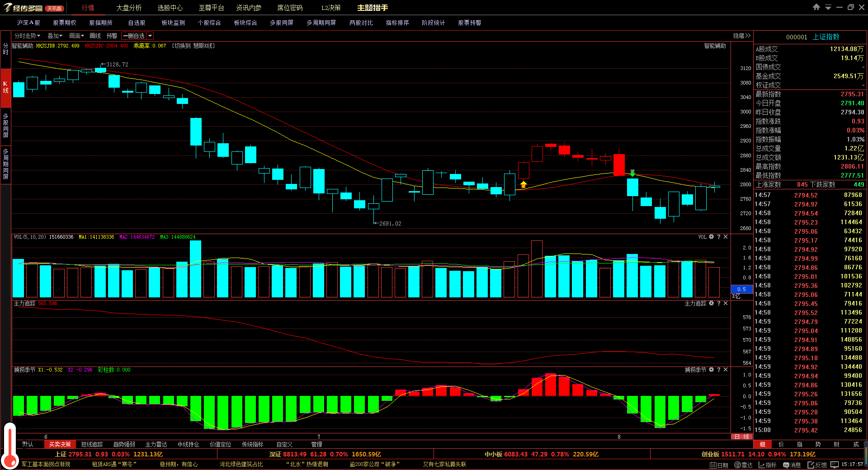Open the indicators (指标) status bar icon
The image size is (868, 470).
tap(767, 465)
